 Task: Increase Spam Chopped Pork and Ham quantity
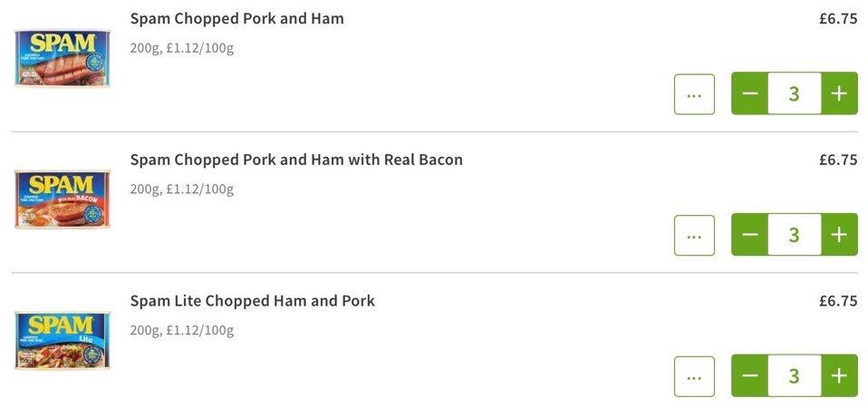(x=839, y=93)
